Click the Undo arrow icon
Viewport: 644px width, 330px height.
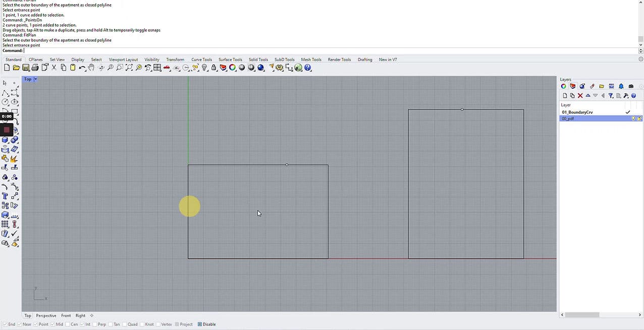82,68
